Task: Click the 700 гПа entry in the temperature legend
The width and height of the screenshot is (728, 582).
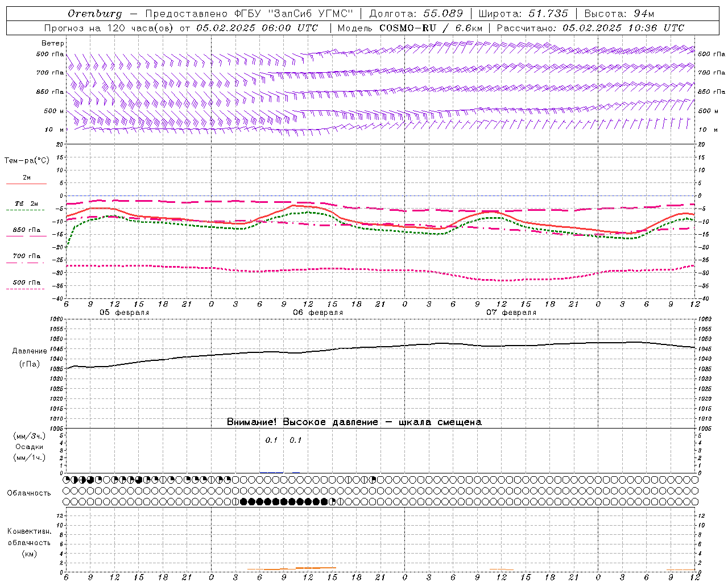Action: tap(27, 256)
